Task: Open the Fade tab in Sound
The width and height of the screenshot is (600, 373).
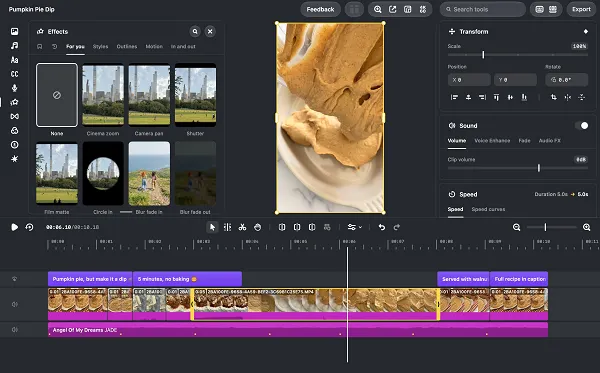Action: coord(524,140)
